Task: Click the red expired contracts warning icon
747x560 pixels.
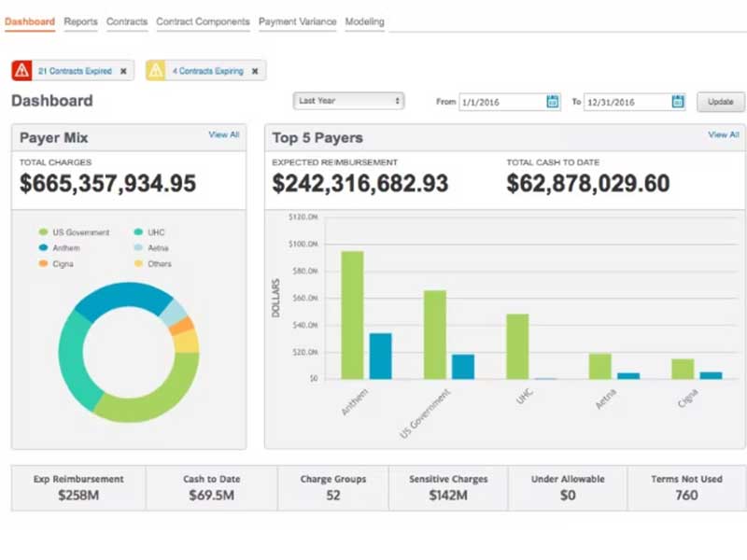Action: point(22,71)
